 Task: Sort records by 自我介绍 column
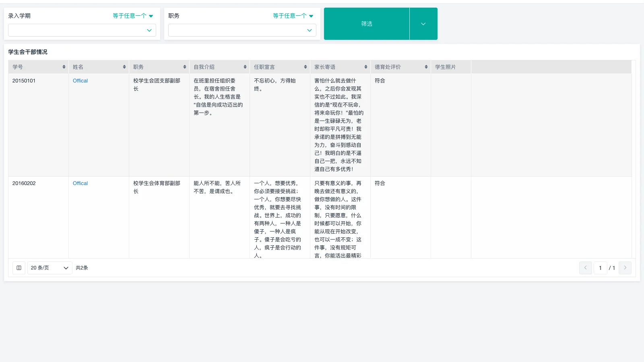tap(244, 67)
